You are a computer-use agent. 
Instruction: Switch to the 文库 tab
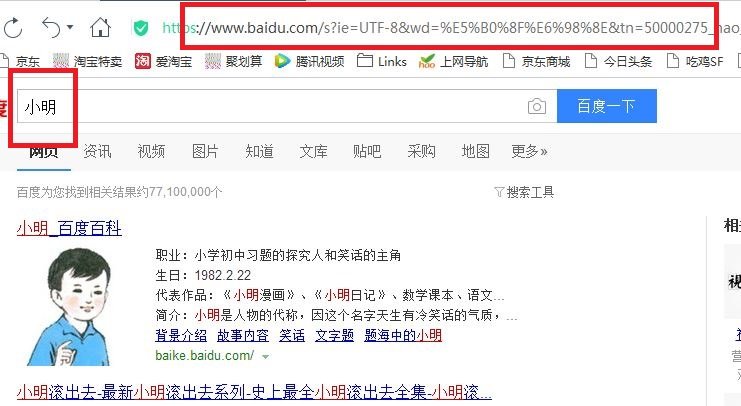[x=313, y=152]
